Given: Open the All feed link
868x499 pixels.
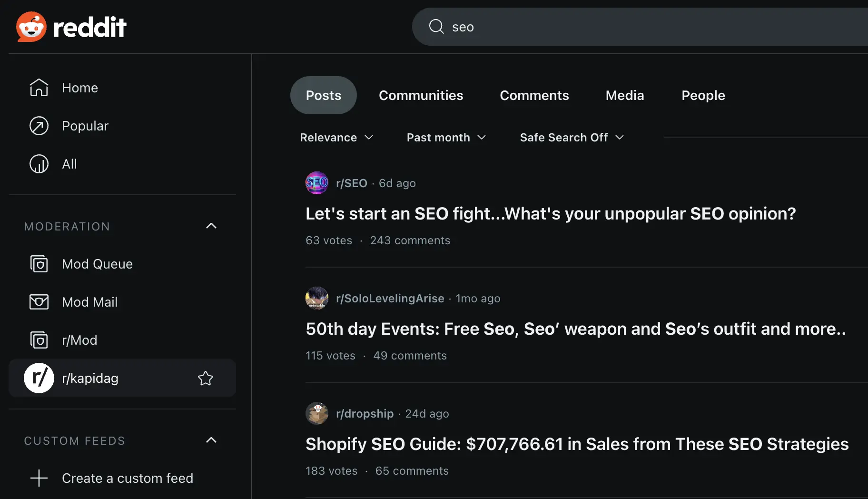Looking at the screenshot, I should coord(69,164).
